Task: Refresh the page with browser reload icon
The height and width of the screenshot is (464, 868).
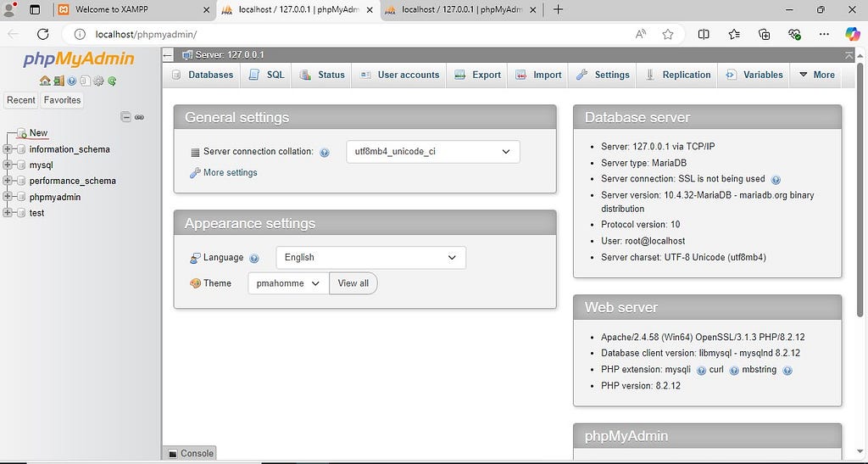Action: [x=42, y=34]
